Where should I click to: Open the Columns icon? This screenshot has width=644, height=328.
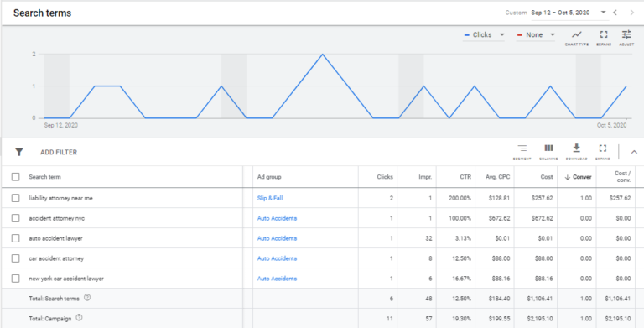click(548, 152)
